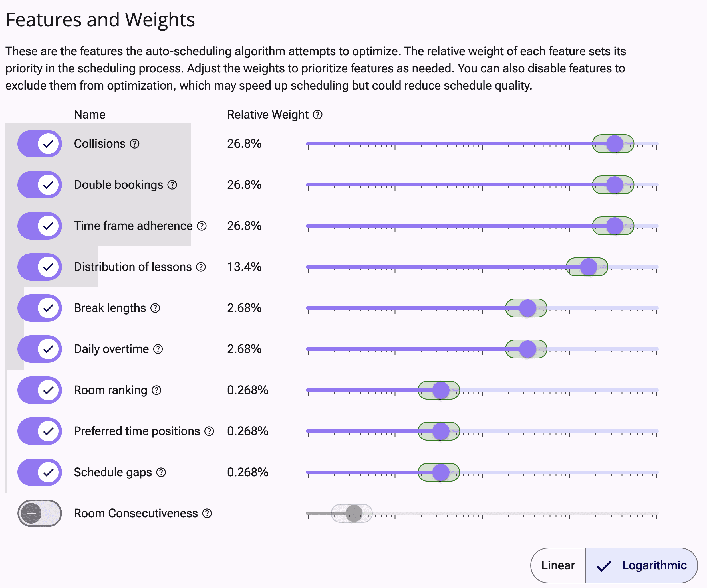Click help icon beside Room ranking

(x=156, y=390)
